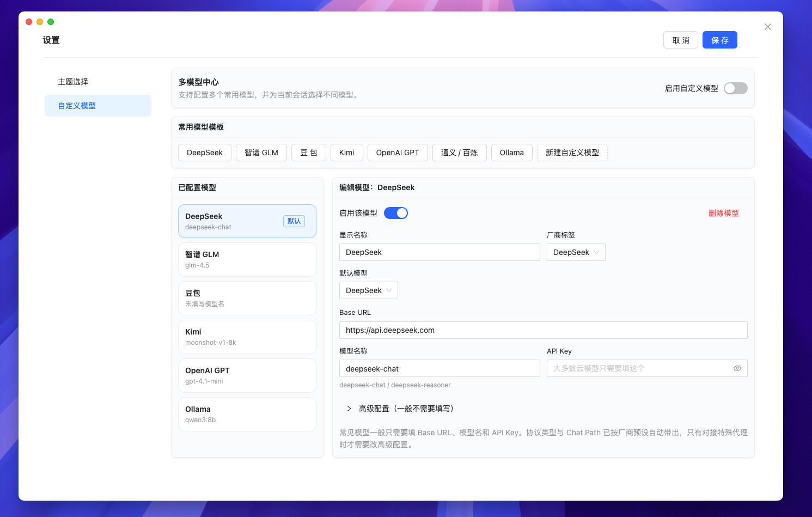Viewport: 812px width, 517px height.
Task: Add the 智谱 GLM template
Action: (x=261, y=153)
